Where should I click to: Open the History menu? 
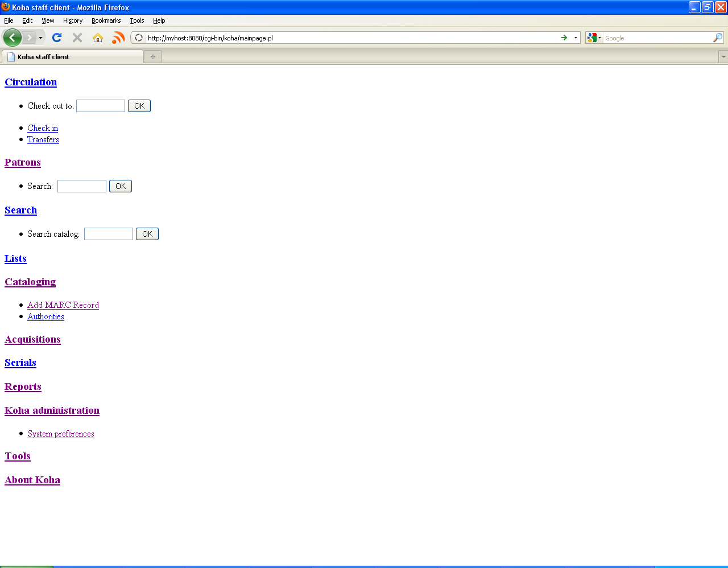click(73, 20)
